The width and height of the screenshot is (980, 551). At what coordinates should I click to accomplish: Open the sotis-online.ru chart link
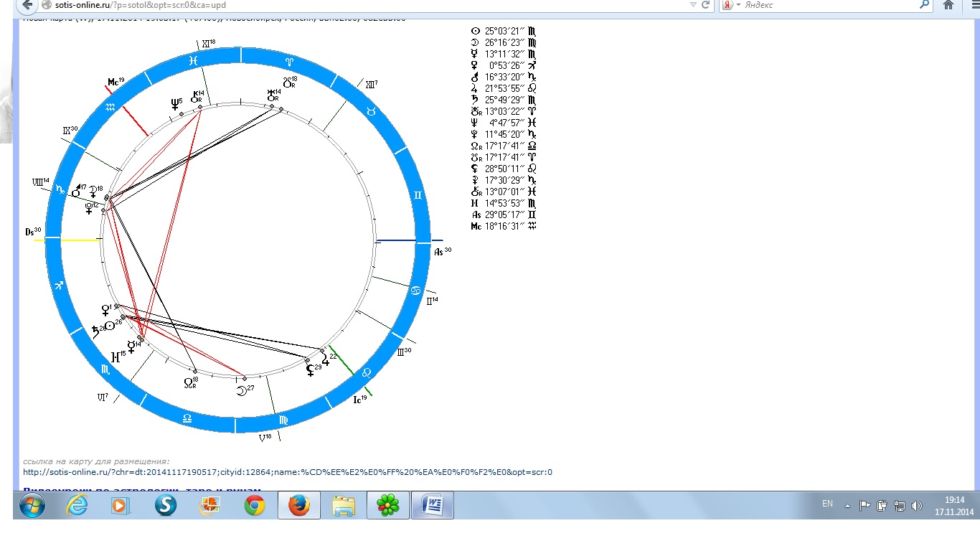[287, 472]
